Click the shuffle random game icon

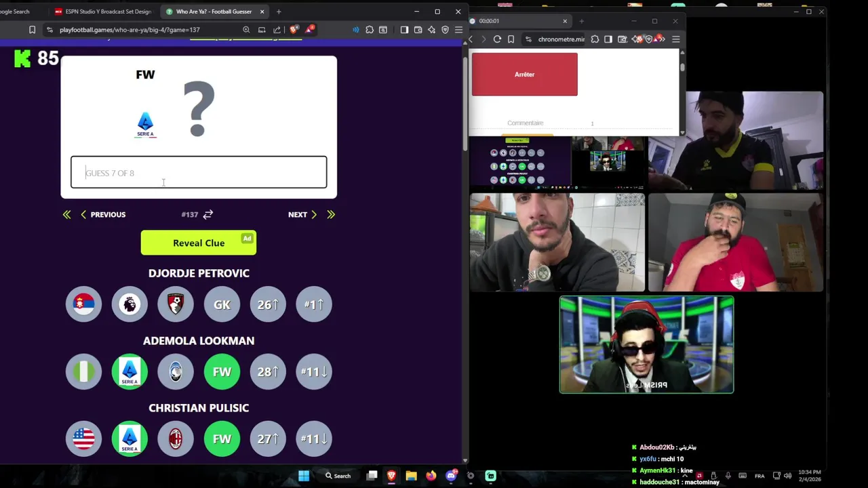click(208, 214)
